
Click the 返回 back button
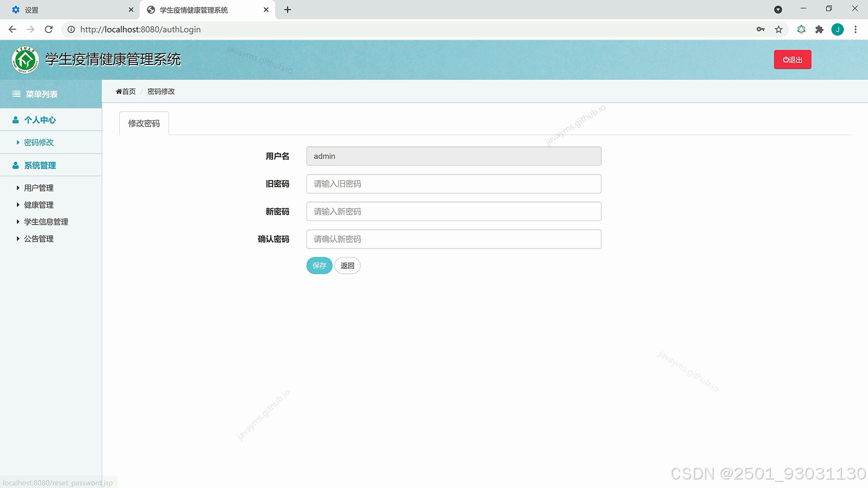(347, 266)
